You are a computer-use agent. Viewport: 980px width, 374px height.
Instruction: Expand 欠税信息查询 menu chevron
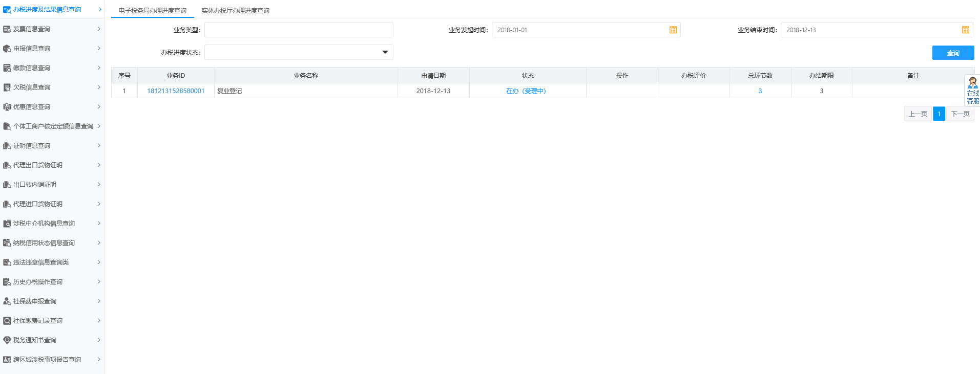[99, 87]
